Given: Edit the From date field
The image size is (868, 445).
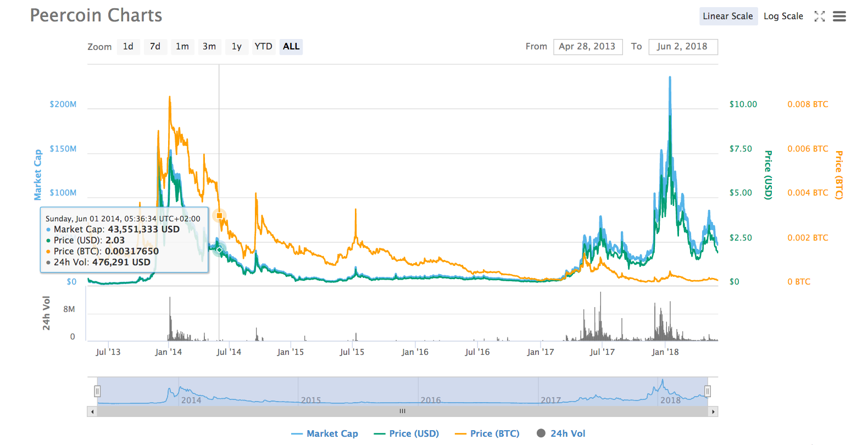Looking at the screenshot, I should tap(588, 47).
